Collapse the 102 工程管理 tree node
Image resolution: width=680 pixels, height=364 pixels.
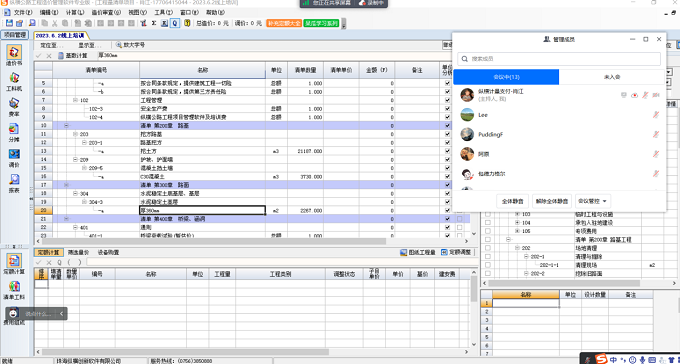(75, 100)
